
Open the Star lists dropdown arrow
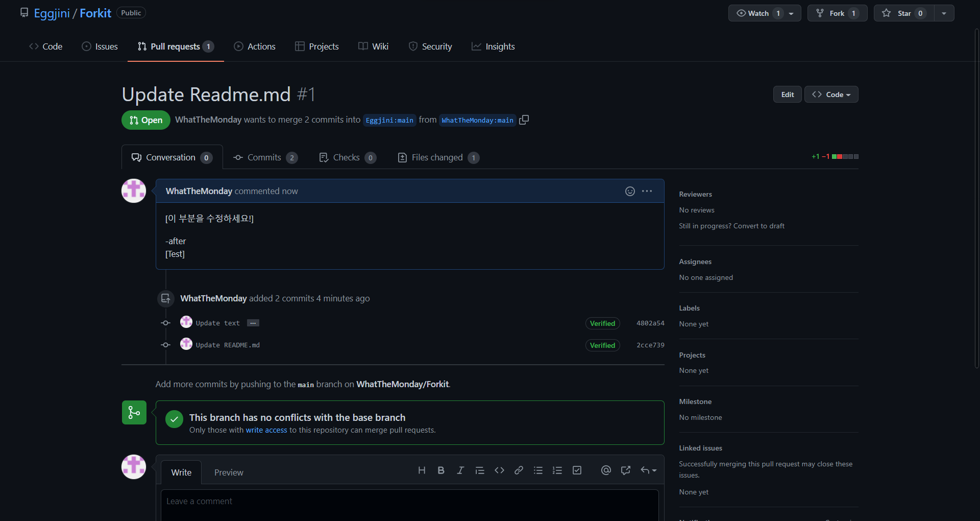[944, 13]
